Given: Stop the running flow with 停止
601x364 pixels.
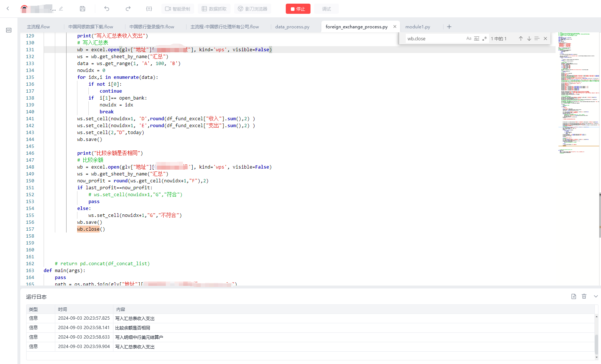Looking at the screenshot, I should tap(298, 9).
